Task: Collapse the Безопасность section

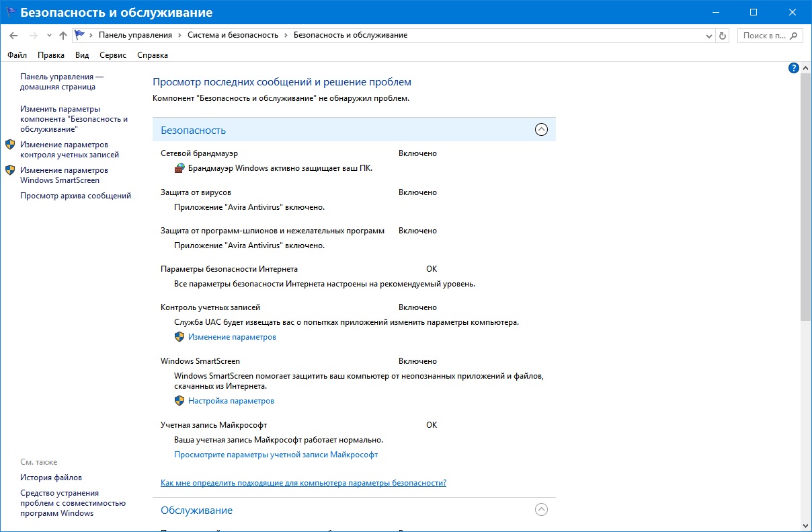Action: click(x=541, y=130)
